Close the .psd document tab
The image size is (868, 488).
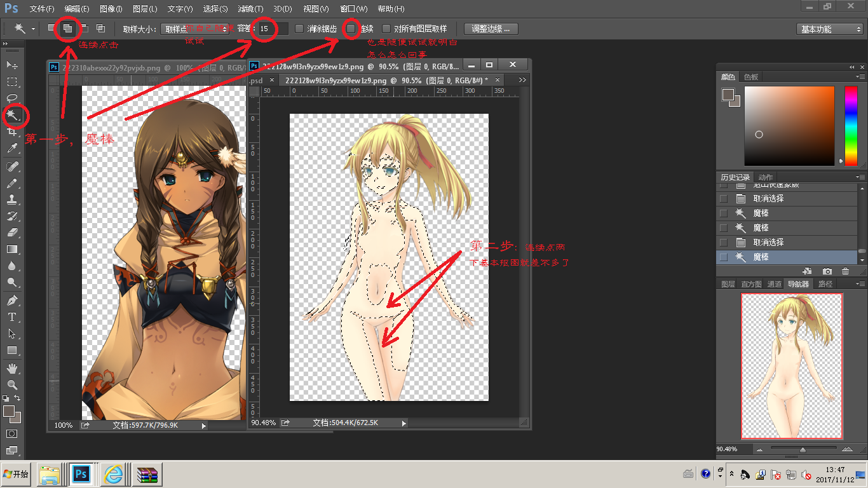click(272, 81)
